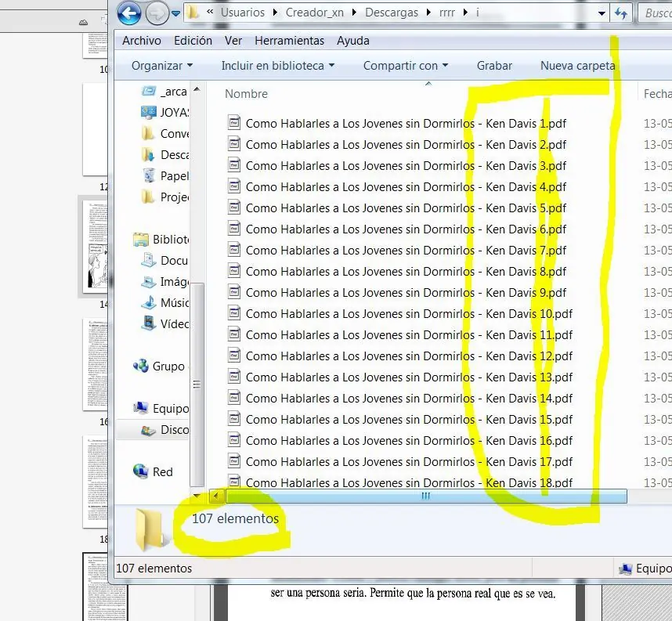Open the Edición menu
The height and width of the screenshot is (621, 672).
(193, 41)
